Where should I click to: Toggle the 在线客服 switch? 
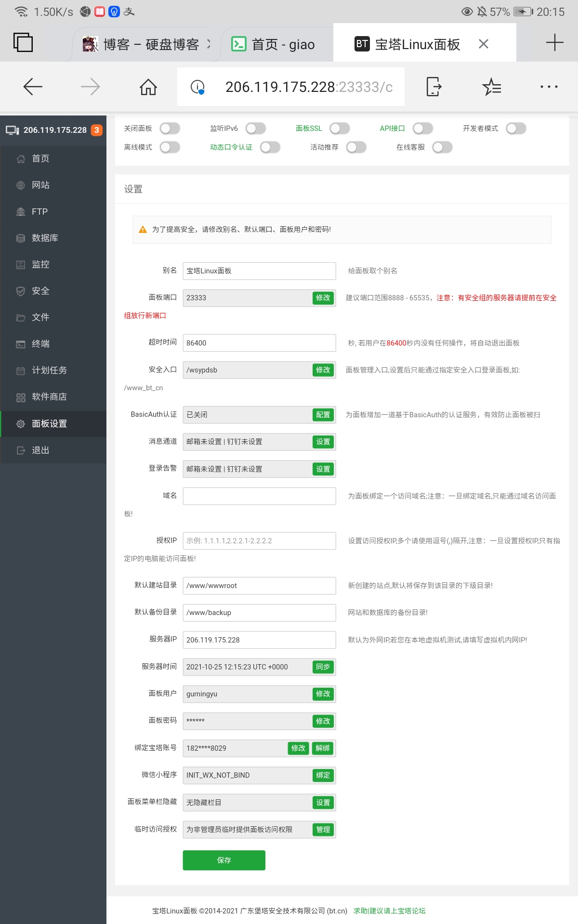tap(442, 147)
